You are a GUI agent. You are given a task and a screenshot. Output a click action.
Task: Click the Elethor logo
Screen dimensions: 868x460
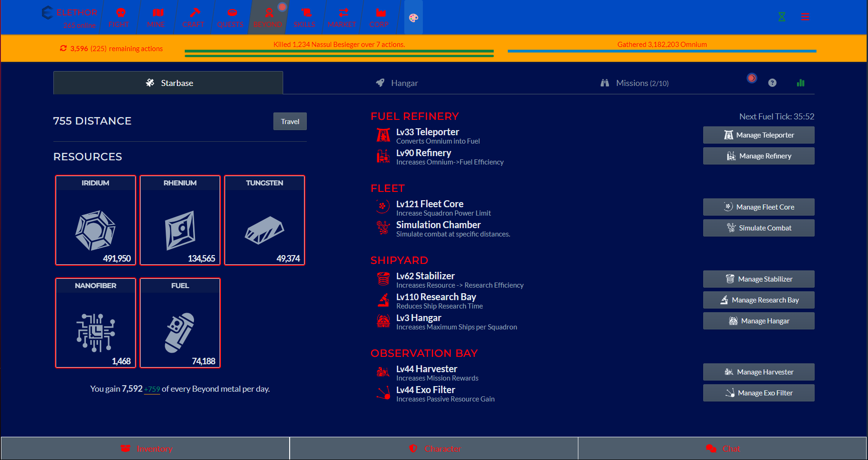point(70,13)
